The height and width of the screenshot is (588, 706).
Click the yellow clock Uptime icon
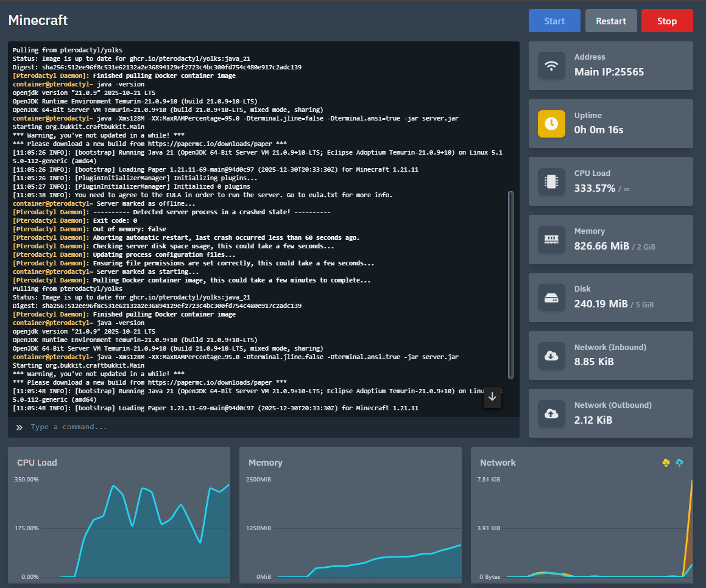(x=551, y=124)
